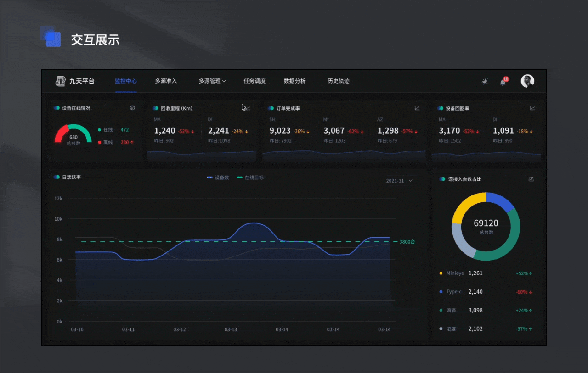The width and height of the screenshot is (588, 373).
Task: Toggle the Minieye legend entry
Action: (x=451, y=273)
